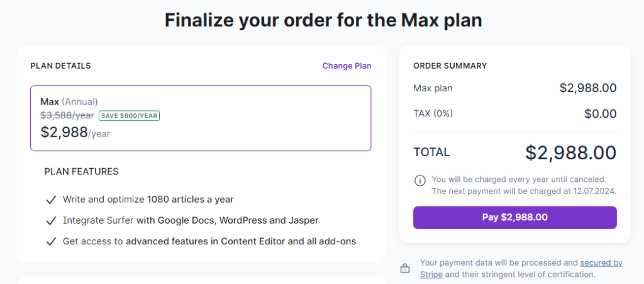This screenshot has height=284, width=644.
Task: Click the checkmark beside 'Write and optimize 1080 articles'
Action: point(51,200)
